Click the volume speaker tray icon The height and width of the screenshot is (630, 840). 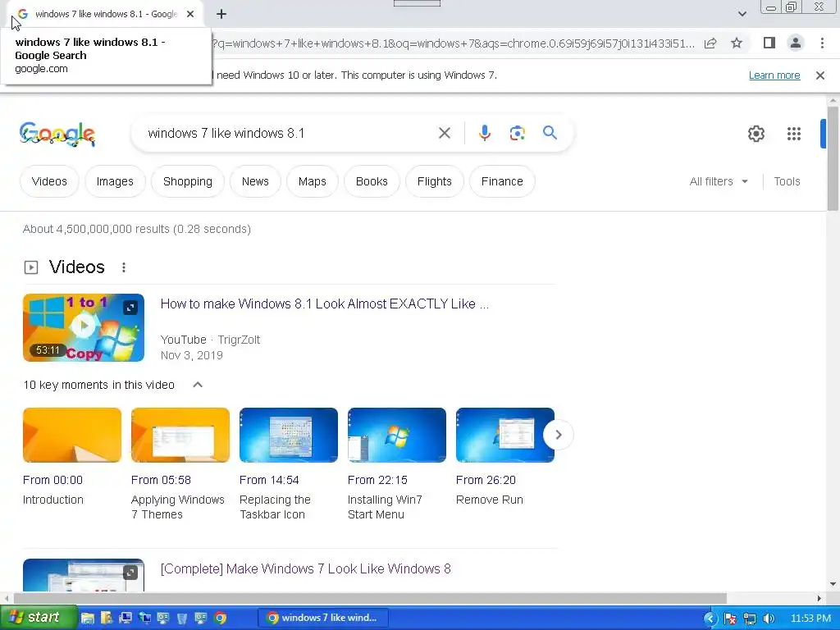769,619
